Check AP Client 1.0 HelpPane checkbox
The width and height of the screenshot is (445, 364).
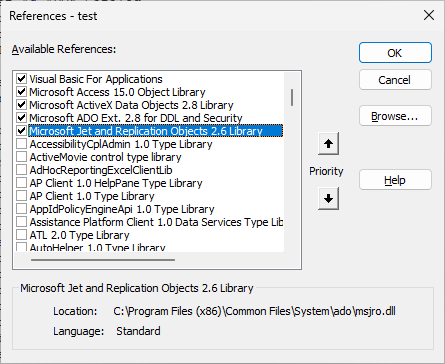click(21, 183)
